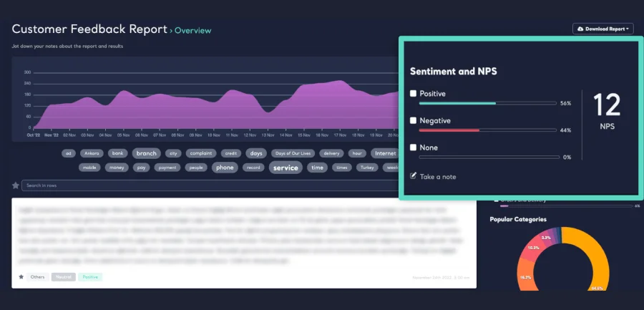Check the Positive sentiment checkbox
The width and height of the screenshot is (644, 310).
[x=413, y=93]
